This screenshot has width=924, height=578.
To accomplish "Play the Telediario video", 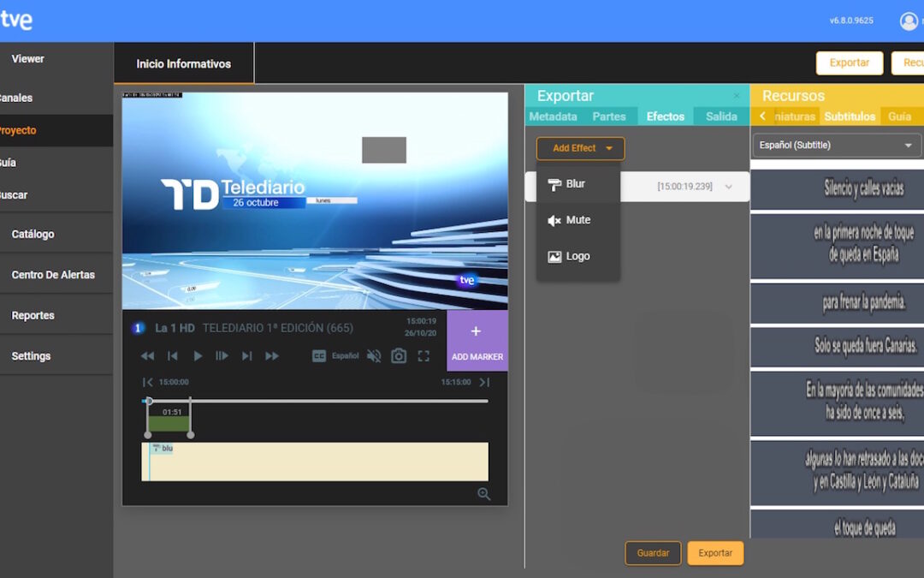I will click(198, 355).
